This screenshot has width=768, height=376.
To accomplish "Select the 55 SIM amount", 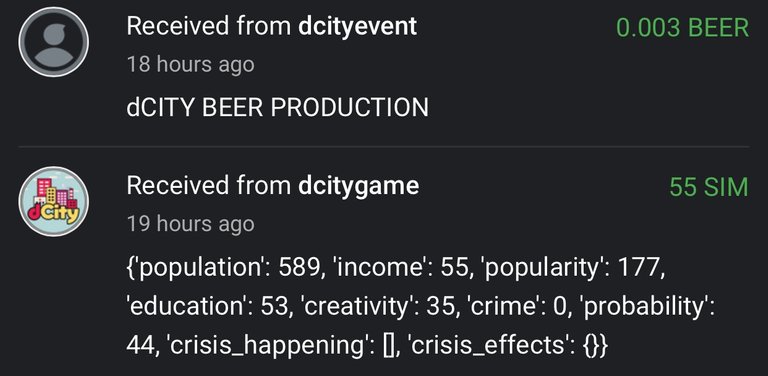I will click(709, 187).
